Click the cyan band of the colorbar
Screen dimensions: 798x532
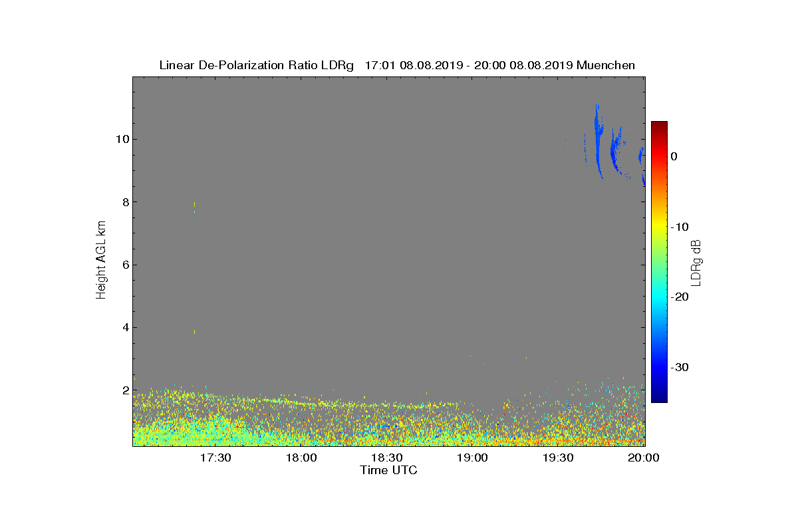[659, 297]
